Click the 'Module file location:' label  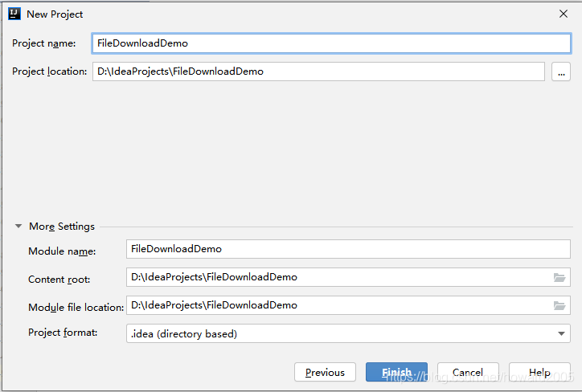76,308
